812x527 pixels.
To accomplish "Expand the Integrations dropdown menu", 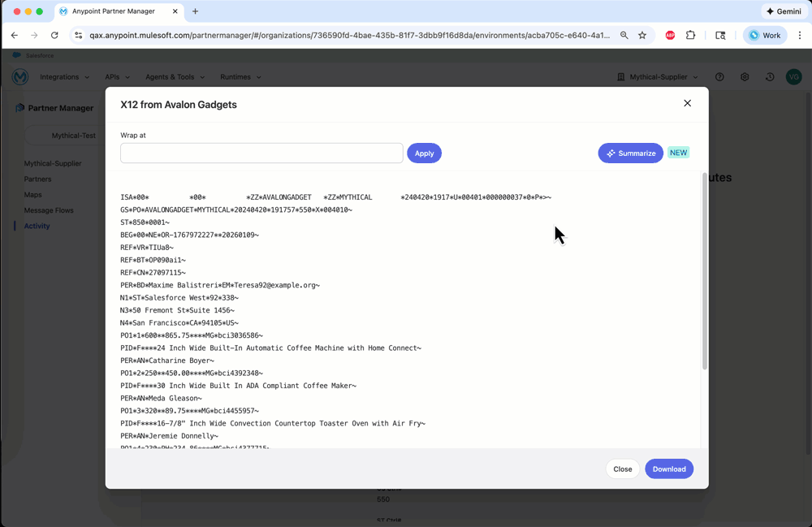I will tap(65, 77).
